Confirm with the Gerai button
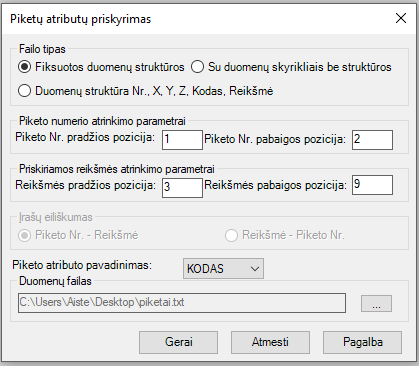Screen dimensions: 419x366 pyautogui.click(x=178, y=342)
